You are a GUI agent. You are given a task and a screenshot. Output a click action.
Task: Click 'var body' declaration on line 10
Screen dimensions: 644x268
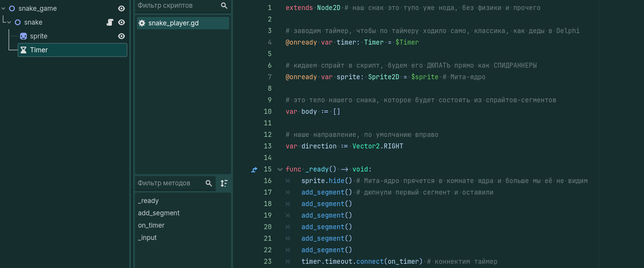pos(301,112)
